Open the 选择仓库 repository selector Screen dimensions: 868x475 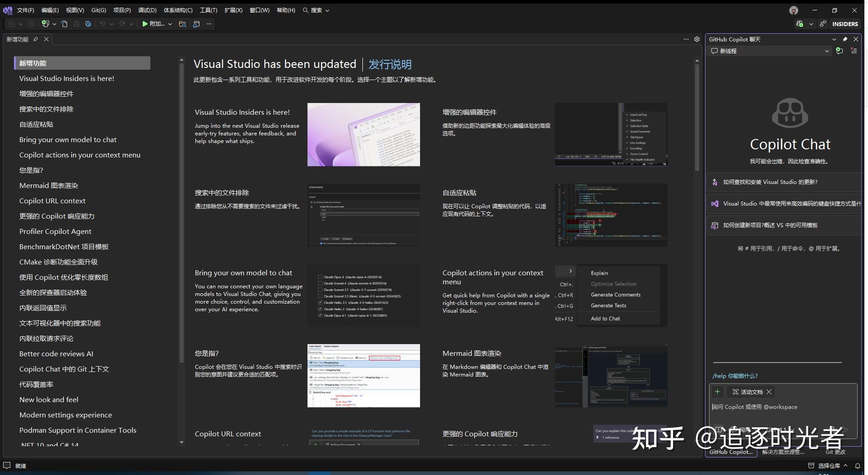pos(828,466)
